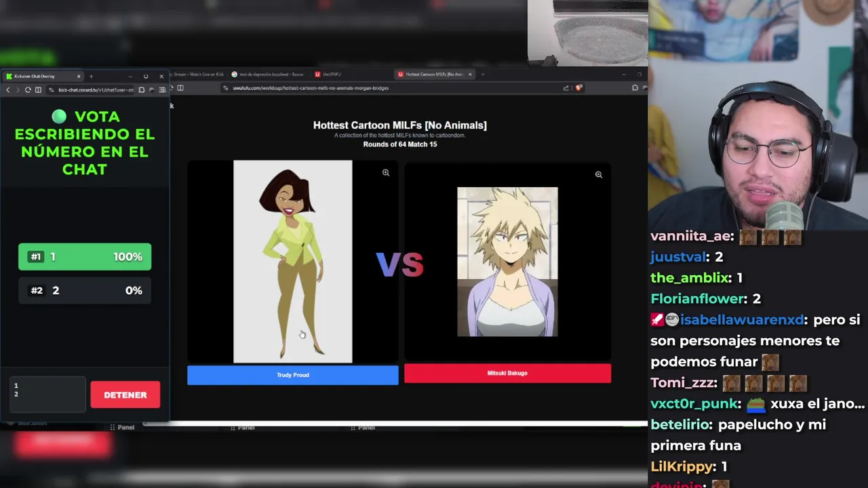This screenshot has height=488, width=868.
Task: Switch to Kick stream tab
Action: click(x=197, y=74)
